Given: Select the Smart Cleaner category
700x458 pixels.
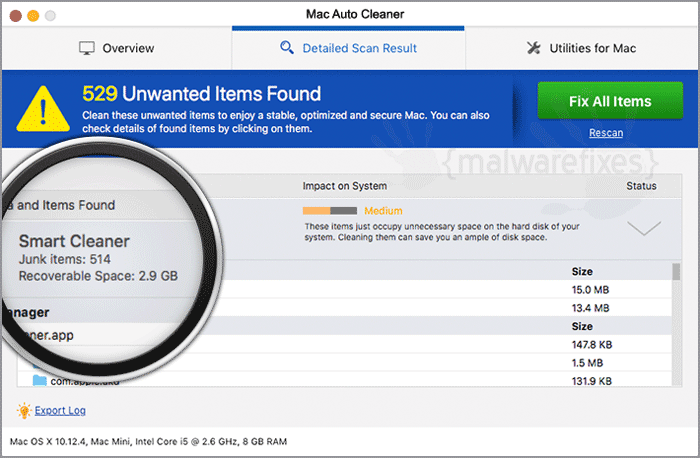Looking at the screenshot, I should pyautogui.click(x=74, y=241).
